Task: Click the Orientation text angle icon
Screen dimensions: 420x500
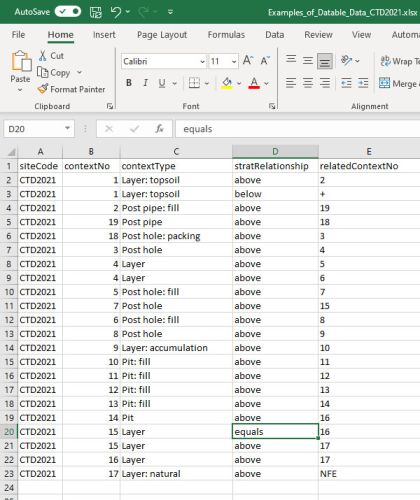Action: point(347,61)
